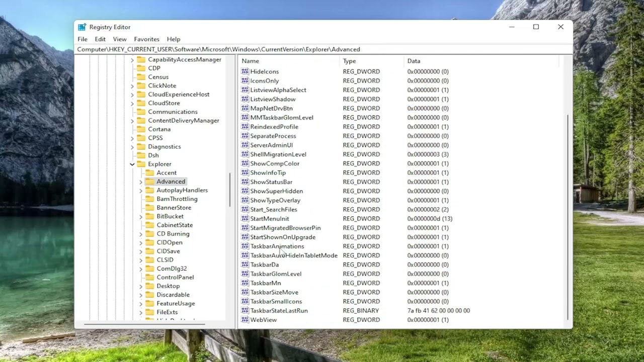Select the TaskbarGlomLevel value
This screenshot has width=644, height=362.
pos(276,274)
